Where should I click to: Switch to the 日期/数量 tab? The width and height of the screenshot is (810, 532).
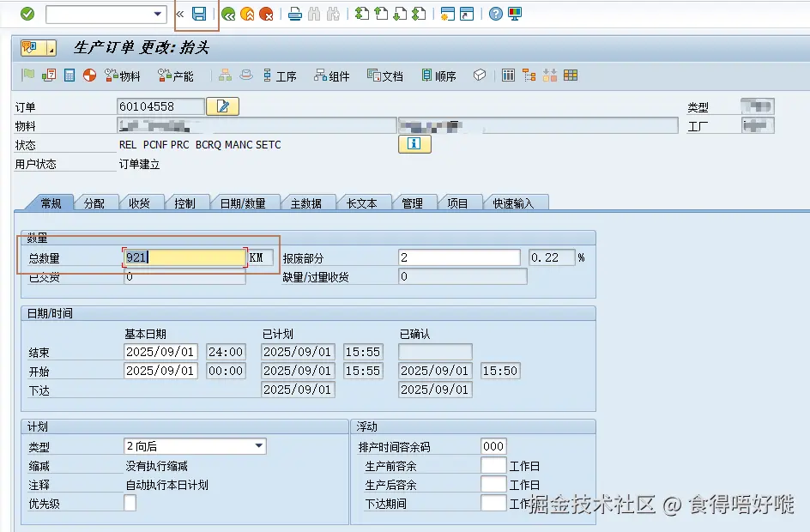coord(243,203)
